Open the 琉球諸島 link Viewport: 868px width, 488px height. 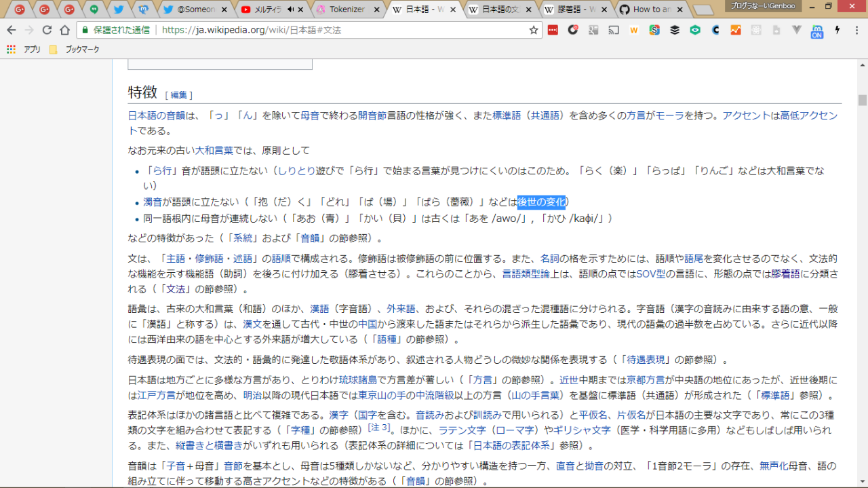tap(357, 380)
